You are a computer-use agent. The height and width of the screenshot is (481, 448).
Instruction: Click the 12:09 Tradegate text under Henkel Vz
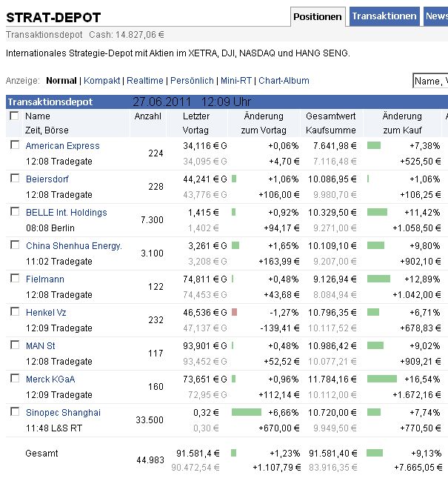pyautogui.click(x=58, y=328)
